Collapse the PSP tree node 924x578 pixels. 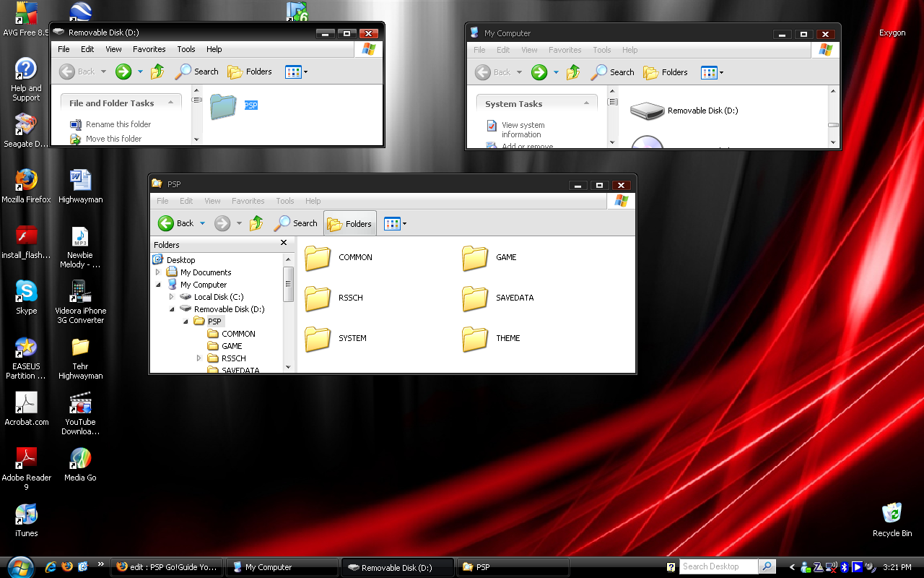click(186, 322)
